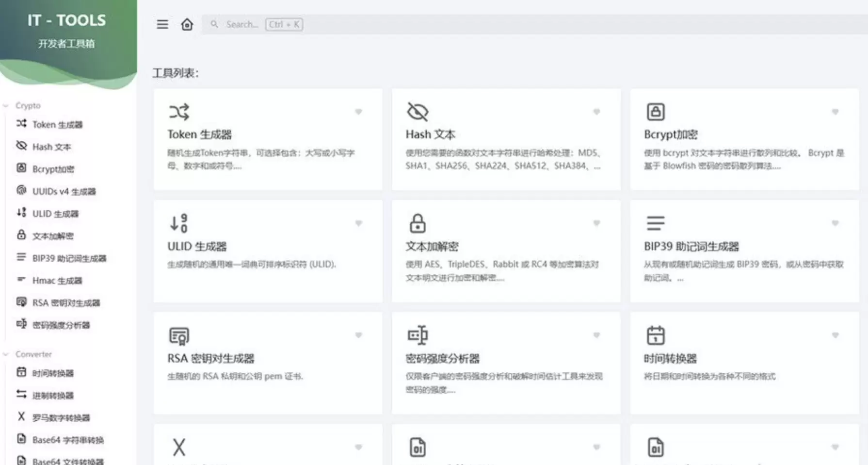Click the padlock icon on 文本加解密 card
The height and width of the screenshot is (465, 868).
(418, 223)
